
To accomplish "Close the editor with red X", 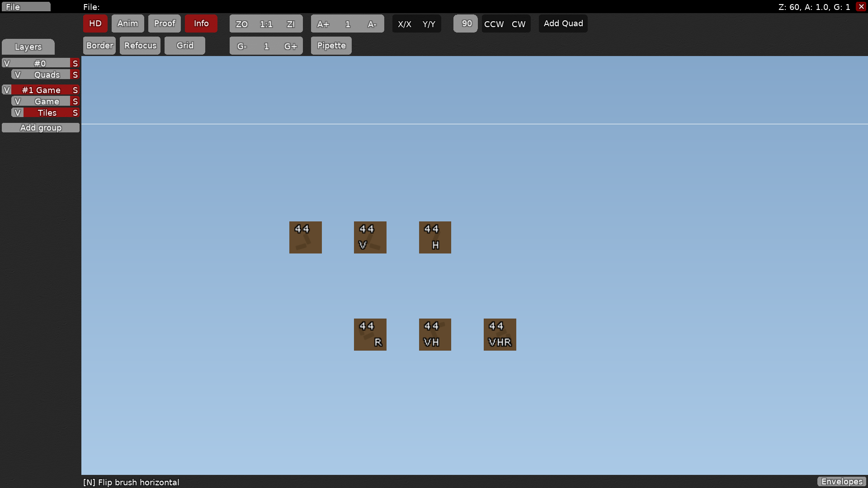I will coord(861,7).
